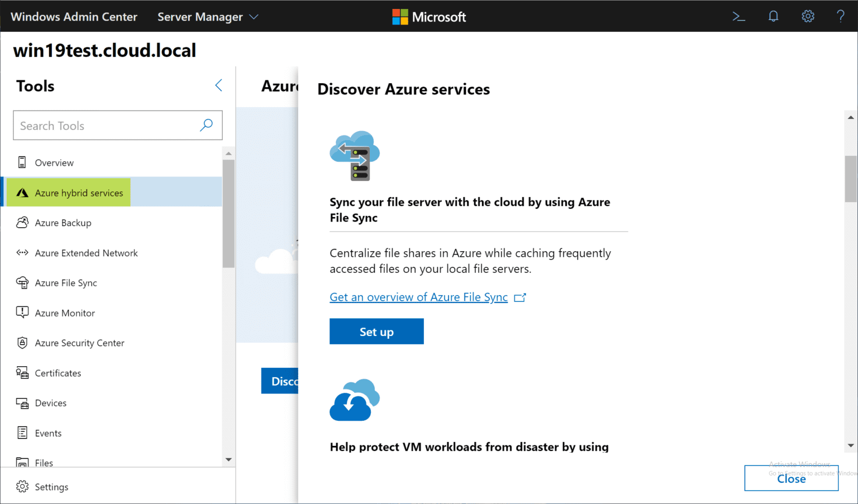Open Windows Admin Center settings gear
This screenshot has height=504, width=858.
click(x=808, y=16)
